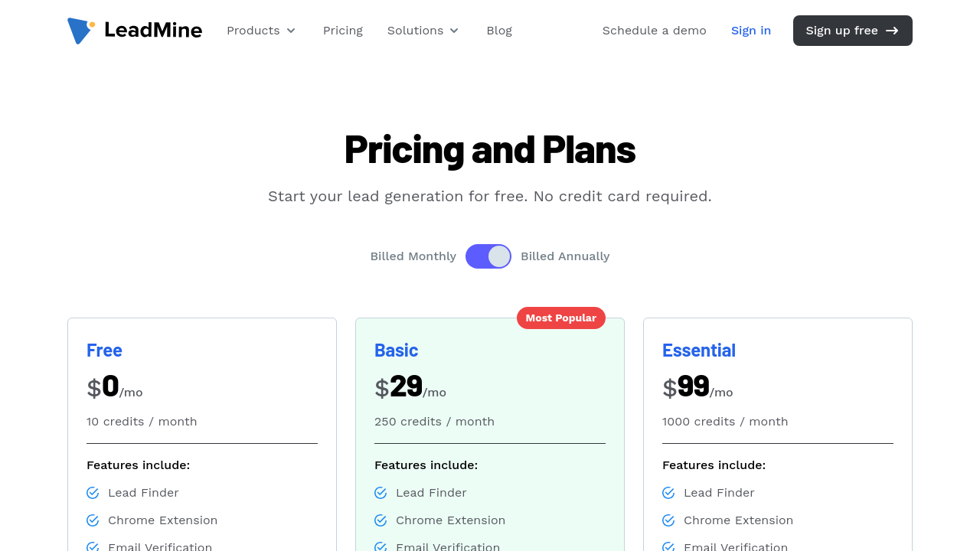Image resolution: width=980 pixels, height=551 pixels.
Task: Select the Billed Monthly label
Action: point(413,256)
